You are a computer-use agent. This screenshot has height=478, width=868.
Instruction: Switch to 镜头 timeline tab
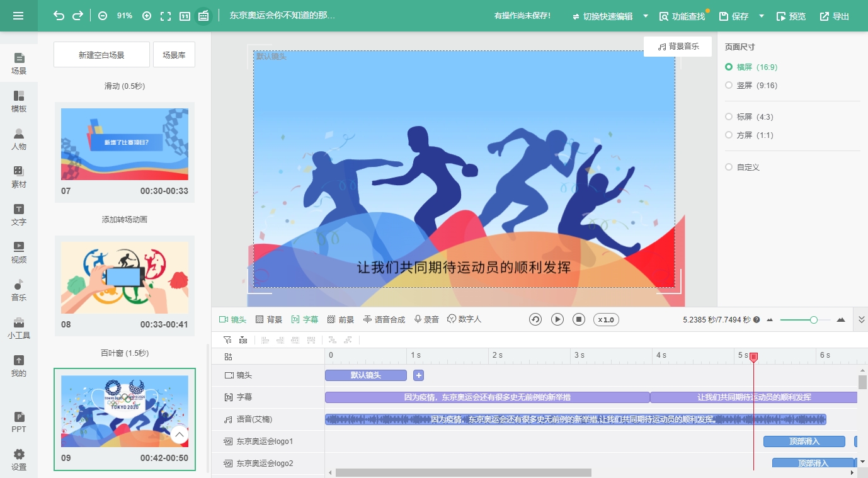click(x=232, y=320)
